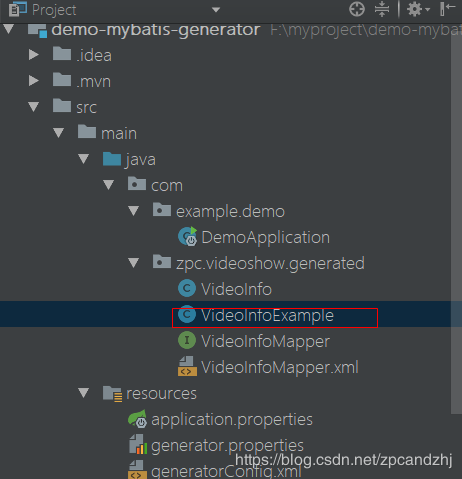
Task: Expand the .mvn folder arrow
Action: pos(34,81)
